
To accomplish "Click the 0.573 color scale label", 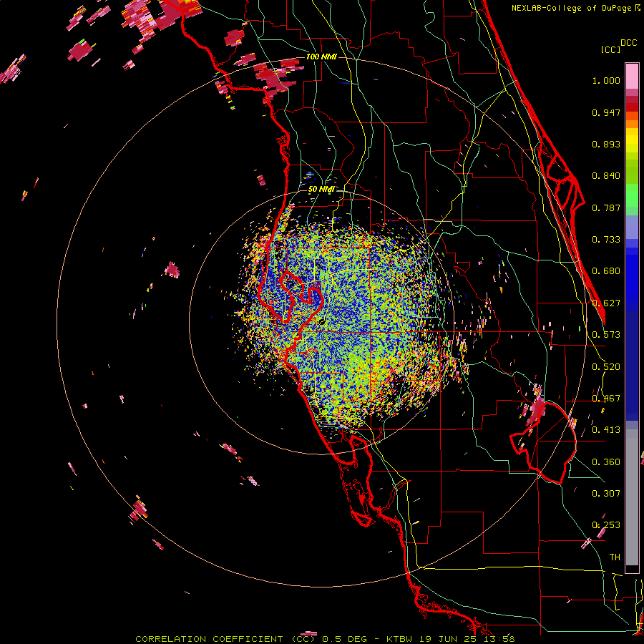I will pos(606,335).
